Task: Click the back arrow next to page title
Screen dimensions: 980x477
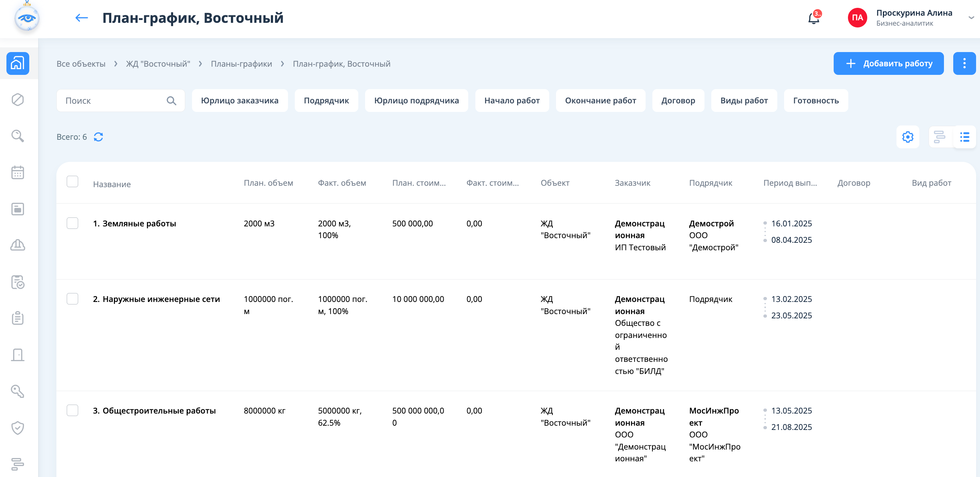Action: pos(81,18)
